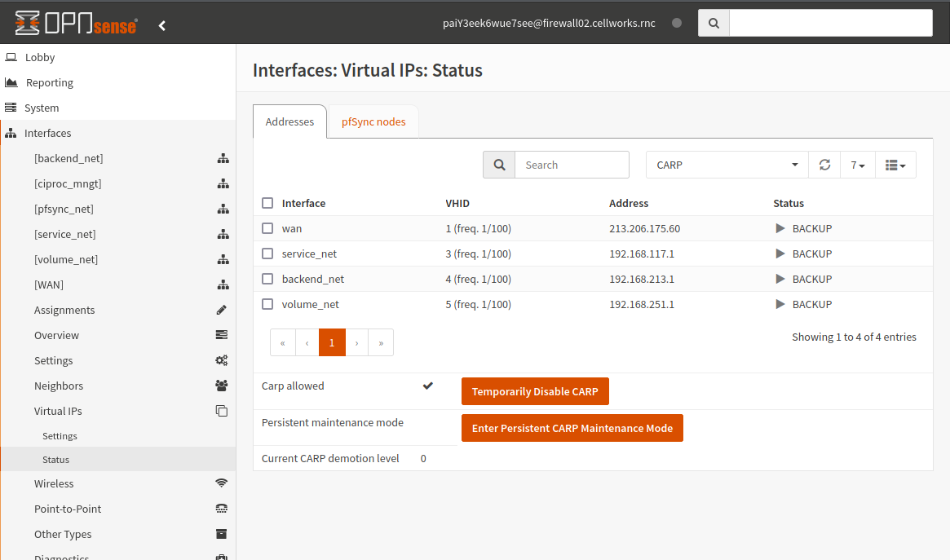Switch to the pfSync nodes tab
The image size is (950, 560).
click(x=373, y=121)
